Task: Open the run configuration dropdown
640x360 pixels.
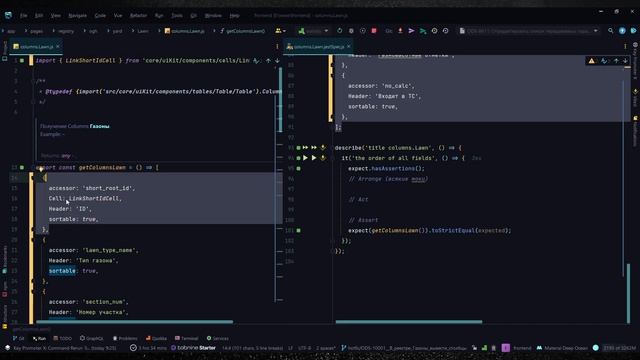Action: point(313,31)
